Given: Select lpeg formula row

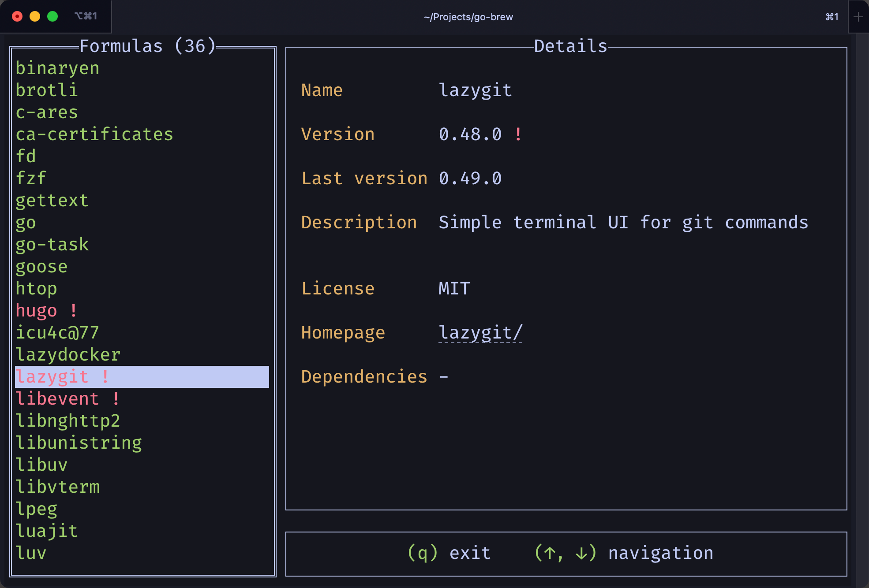Looking at the screenshot, I should click(x=142, y=509).
